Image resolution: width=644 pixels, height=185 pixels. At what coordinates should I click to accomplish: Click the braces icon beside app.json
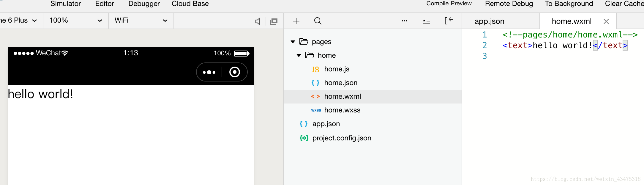click(x=304, y=124)
